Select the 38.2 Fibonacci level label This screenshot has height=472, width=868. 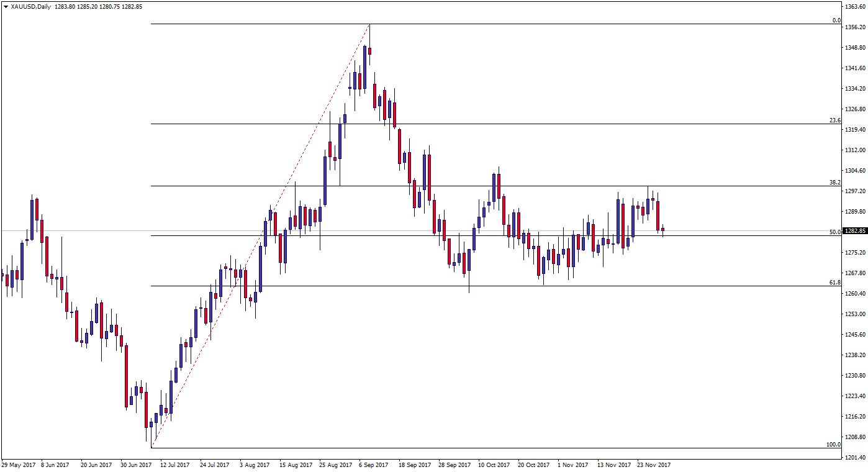(x=835, y=183)
